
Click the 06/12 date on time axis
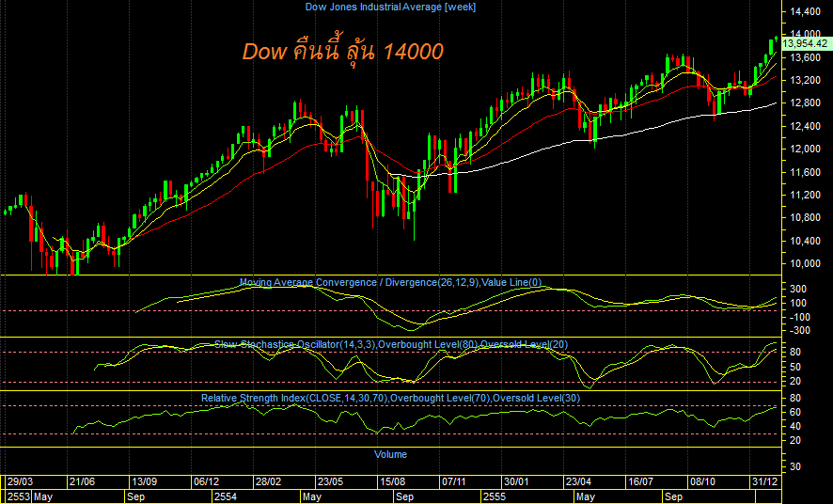pos(207,481)
